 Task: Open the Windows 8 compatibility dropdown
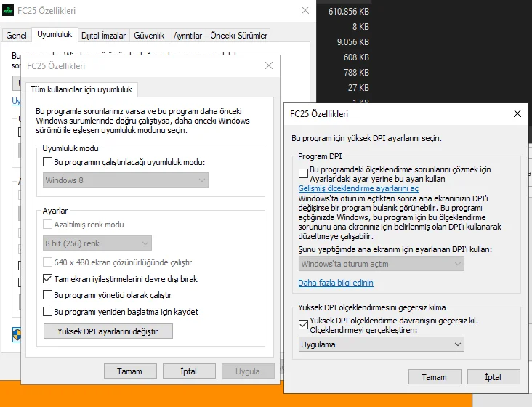pyautogui.click(x=126, y=180)
